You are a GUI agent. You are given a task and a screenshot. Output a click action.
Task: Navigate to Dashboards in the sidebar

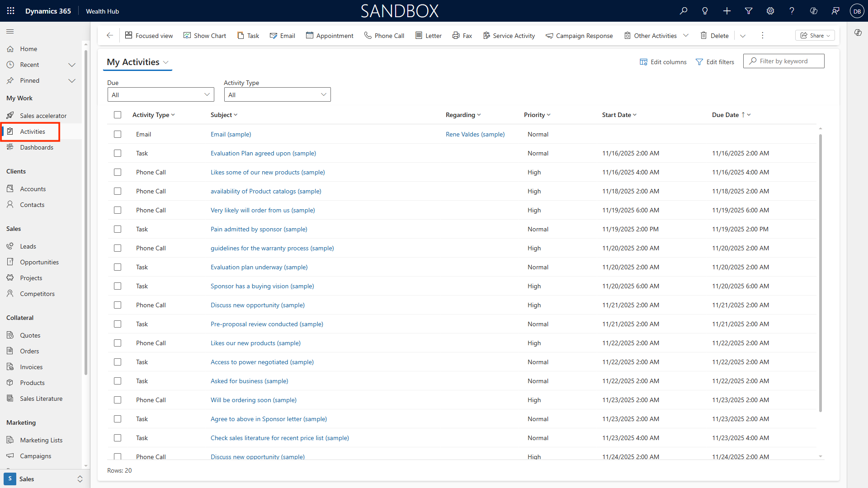(x=37, y=147)
